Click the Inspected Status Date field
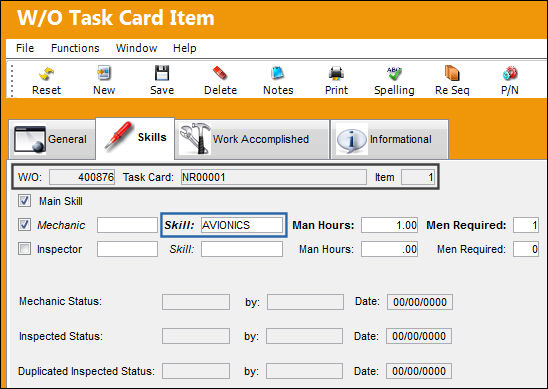This screenshot has width=548, height=389. click(x=419, y=336)
